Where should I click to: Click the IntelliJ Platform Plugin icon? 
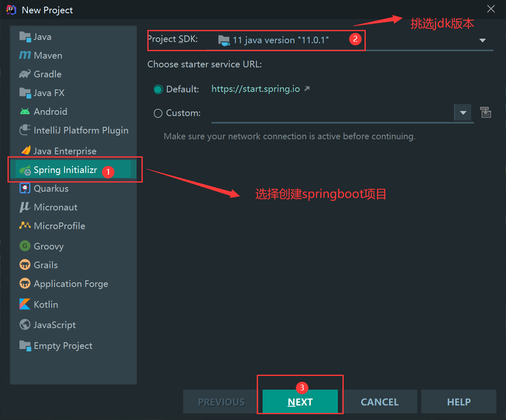25,130
